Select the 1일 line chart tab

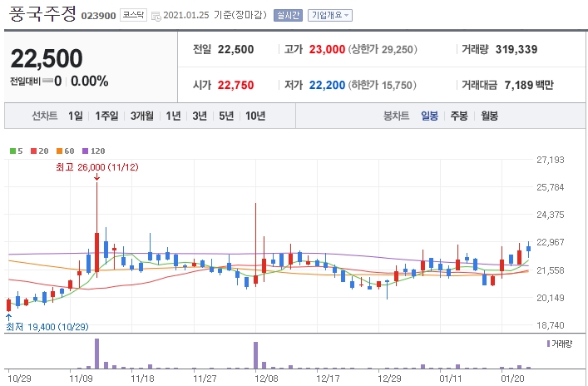pyautogui.click(x=76, y=116)
